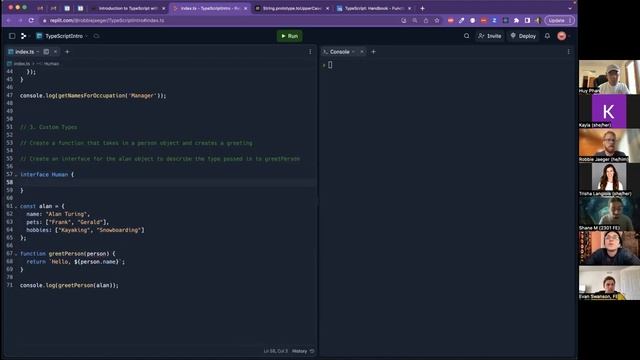Click the 'interface Human {' code line
Viewport: 640px width, 360px height.
47,175
